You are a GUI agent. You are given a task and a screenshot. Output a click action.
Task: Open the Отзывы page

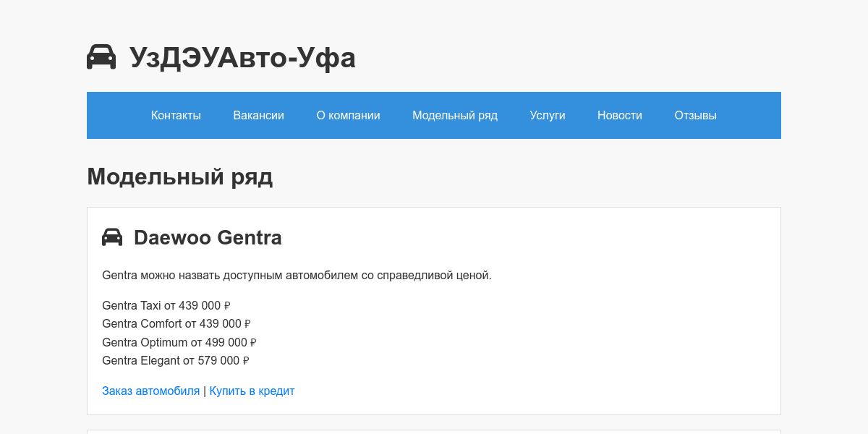coord(695,115)
